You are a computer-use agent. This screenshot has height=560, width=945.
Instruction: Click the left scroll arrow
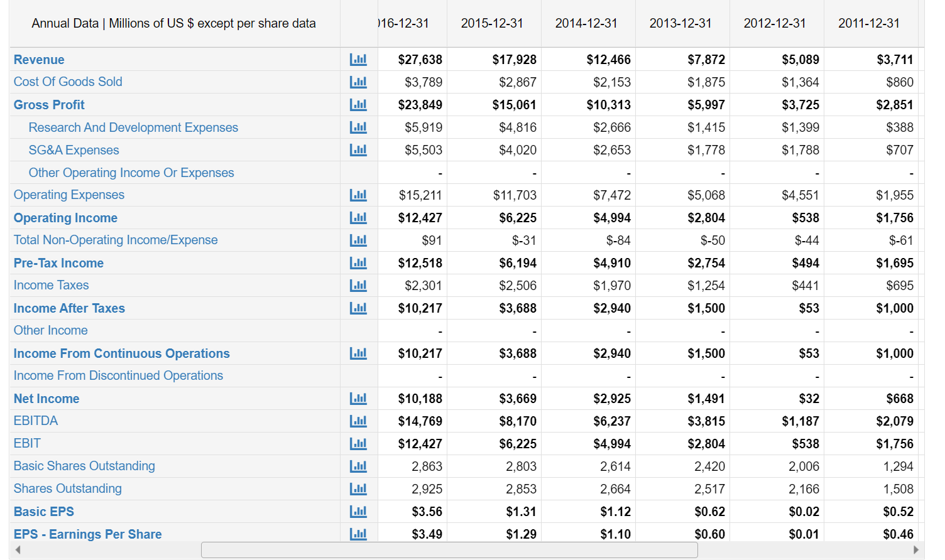[x=6, y=549]
